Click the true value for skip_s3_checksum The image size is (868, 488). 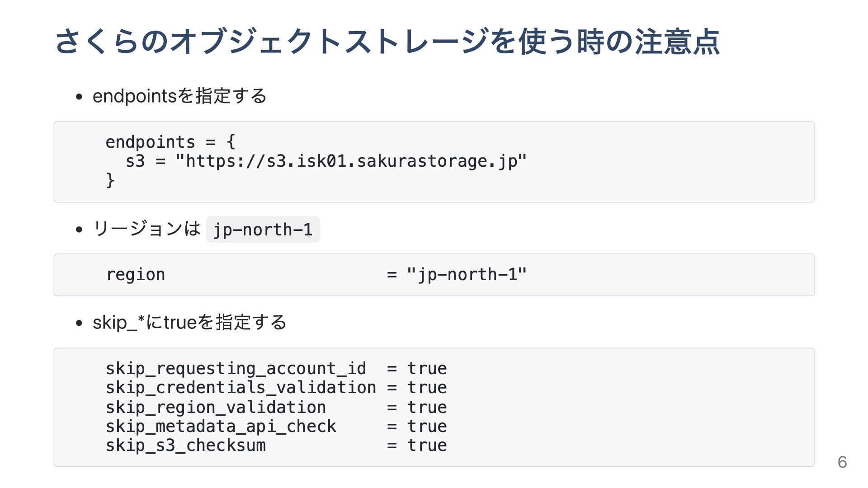427,446
